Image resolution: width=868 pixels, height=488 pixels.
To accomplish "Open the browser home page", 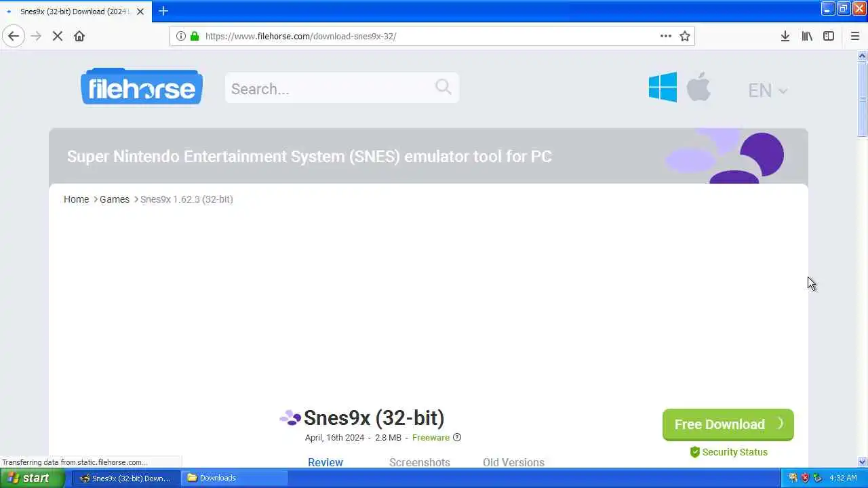I will point(79,36).
